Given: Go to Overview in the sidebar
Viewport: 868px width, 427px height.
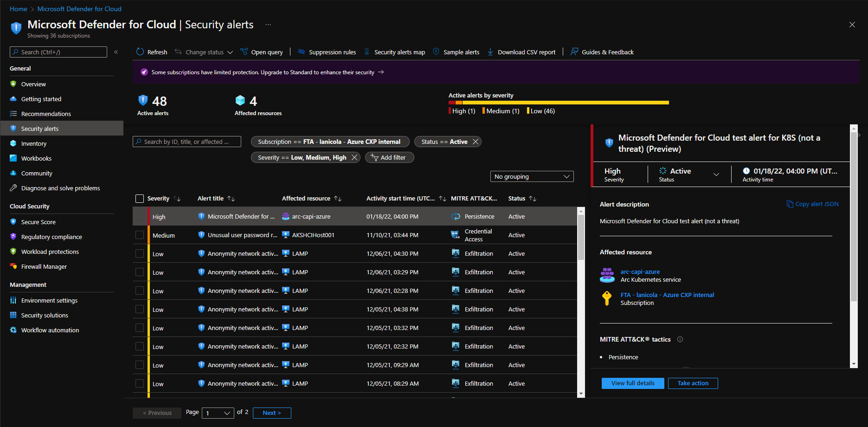Looking at the screenshot, I should 33,84.
